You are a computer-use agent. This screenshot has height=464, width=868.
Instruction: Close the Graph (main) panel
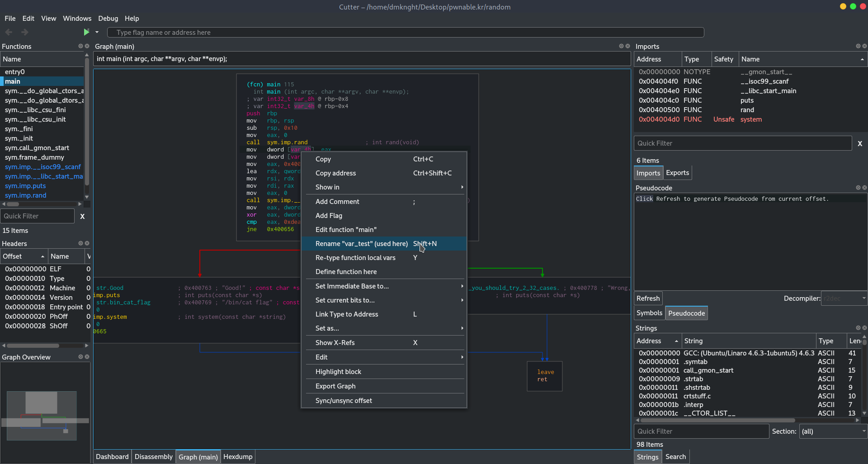(627, 46)
